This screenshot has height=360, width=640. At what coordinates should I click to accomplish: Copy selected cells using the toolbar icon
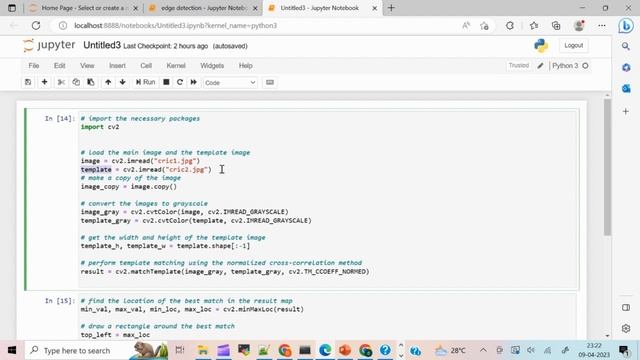point(76,82)
